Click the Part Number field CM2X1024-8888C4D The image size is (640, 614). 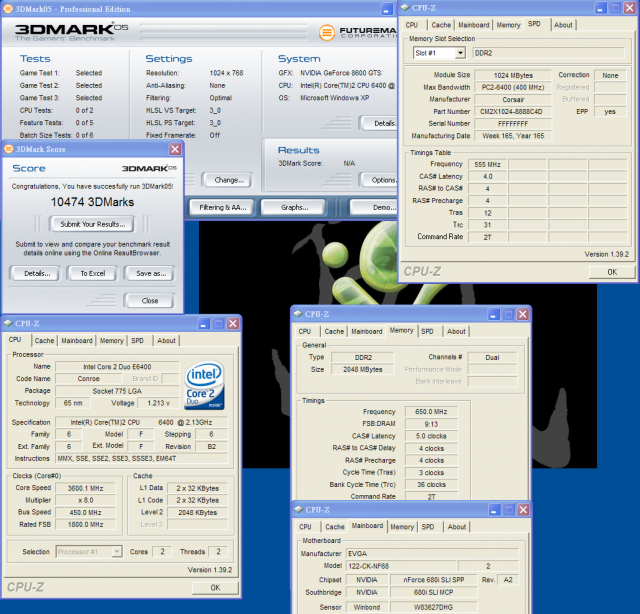[513, 111]
